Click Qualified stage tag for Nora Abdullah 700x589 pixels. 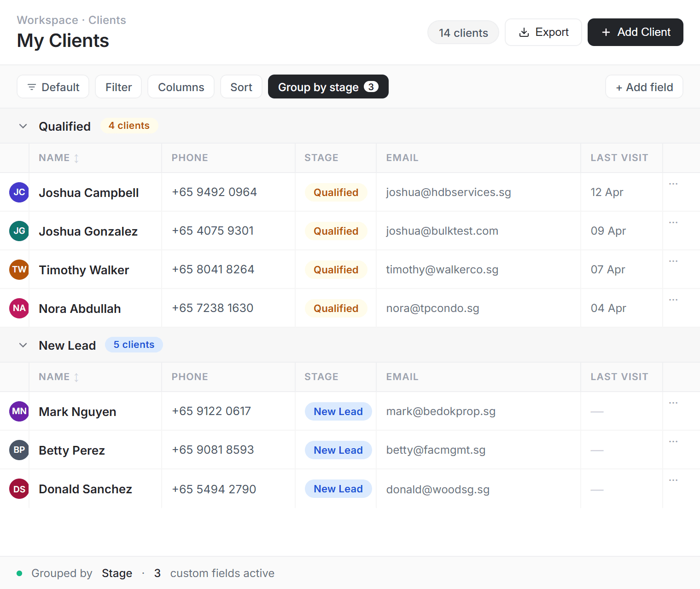pos(336,308)
